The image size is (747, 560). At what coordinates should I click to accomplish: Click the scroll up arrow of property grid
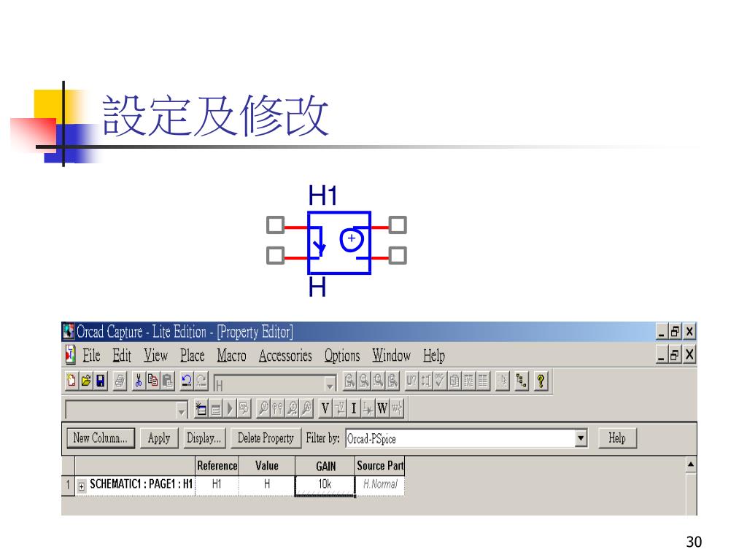pos(691,464)
